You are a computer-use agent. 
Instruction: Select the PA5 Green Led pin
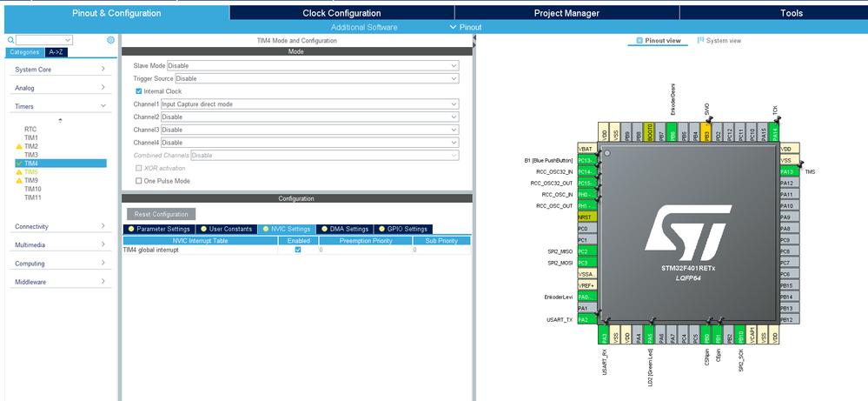click(x=649, y=335)
